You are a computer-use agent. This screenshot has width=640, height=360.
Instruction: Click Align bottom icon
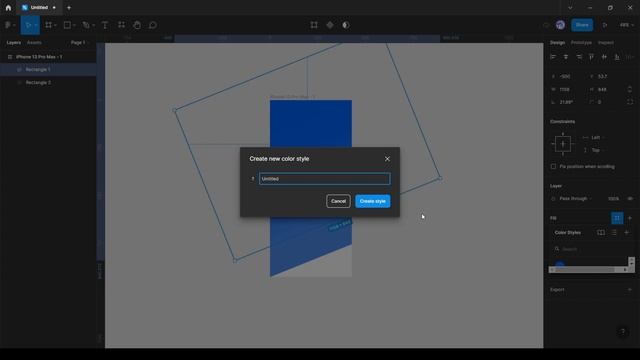pos(617,57)
